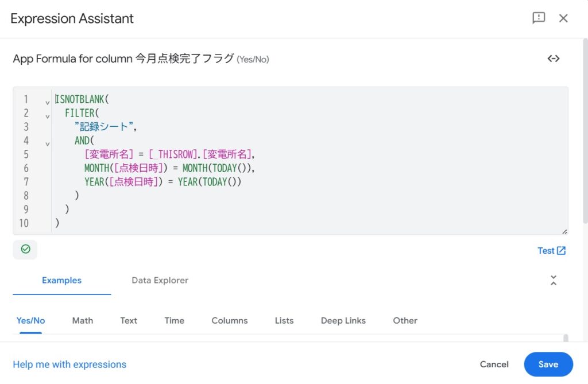Open the Deep Links examples category

coord(343,320)
